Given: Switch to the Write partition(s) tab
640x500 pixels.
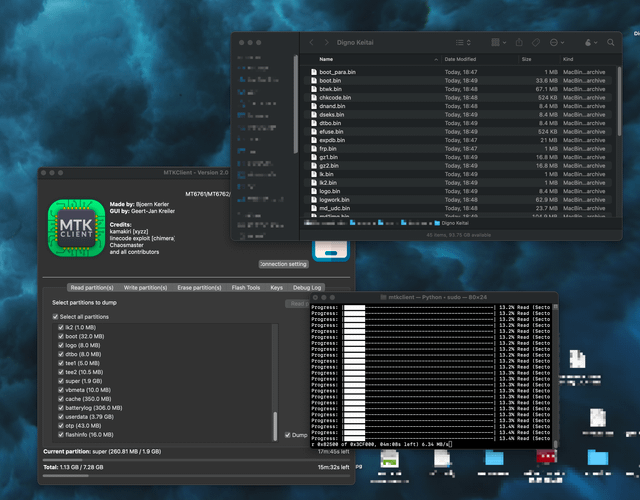Looking at the screenshot, I should (x=145, y=288).
